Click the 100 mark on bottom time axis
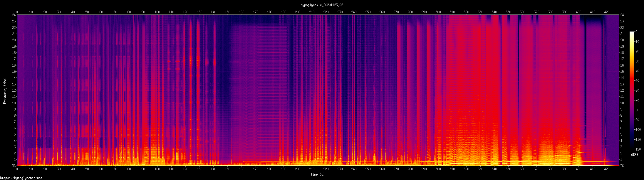The image size is (644, 180). tap(157, 169)
